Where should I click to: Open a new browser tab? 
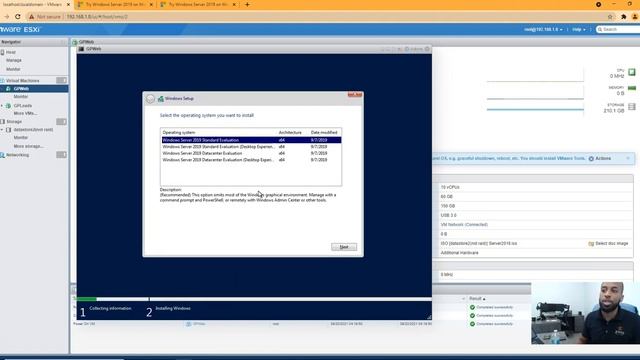247,4
